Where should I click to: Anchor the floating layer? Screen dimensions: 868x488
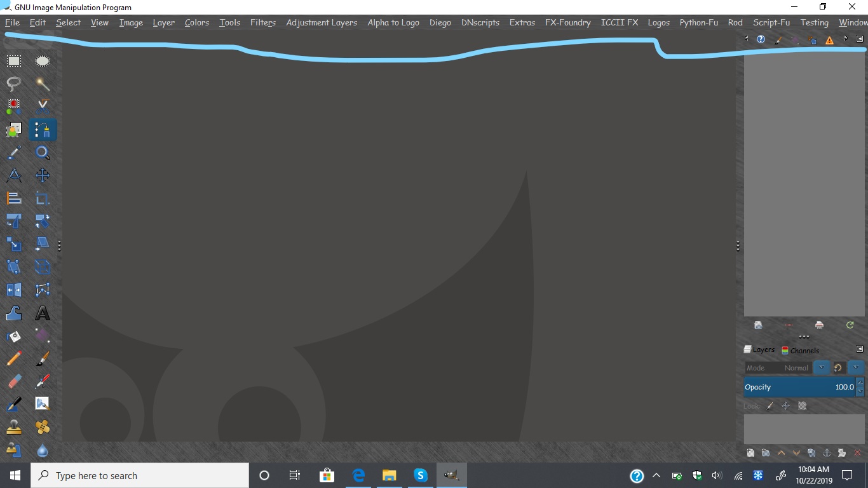pos(827,452)
